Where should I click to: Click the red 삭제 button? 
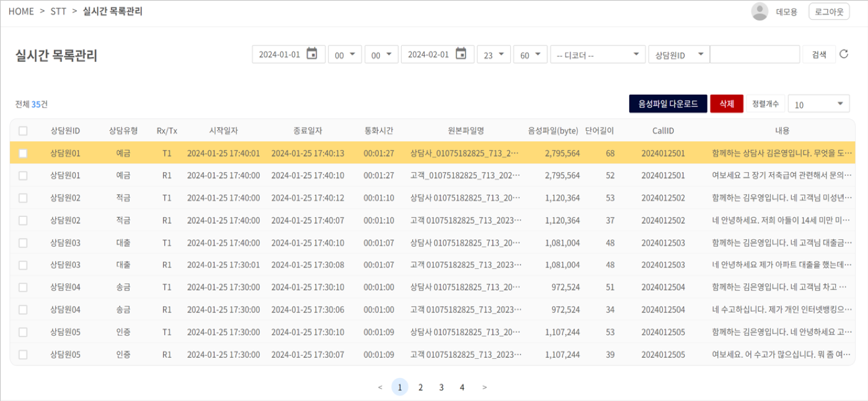[726, 104]
